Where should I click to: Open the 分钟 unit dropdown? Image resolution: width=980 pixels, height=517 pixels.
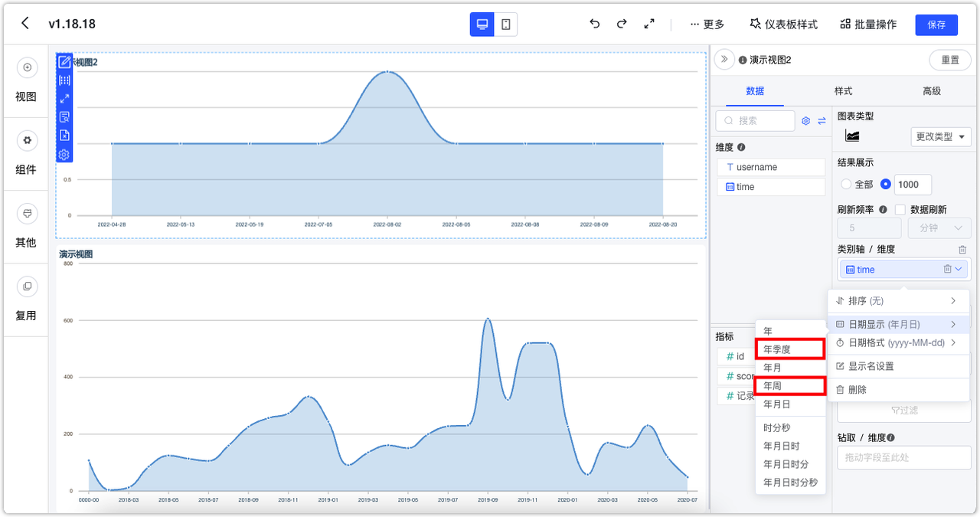939,228
